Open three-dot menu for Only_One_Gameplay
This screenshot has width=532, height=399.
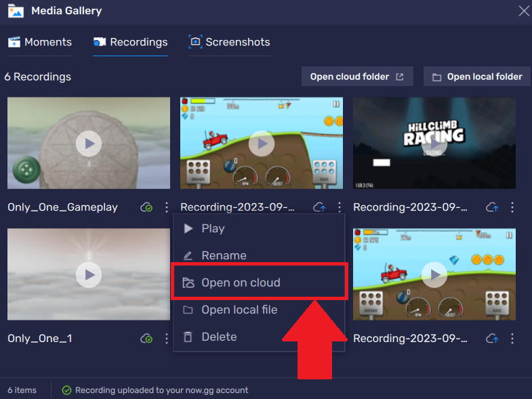coord(166,207)
